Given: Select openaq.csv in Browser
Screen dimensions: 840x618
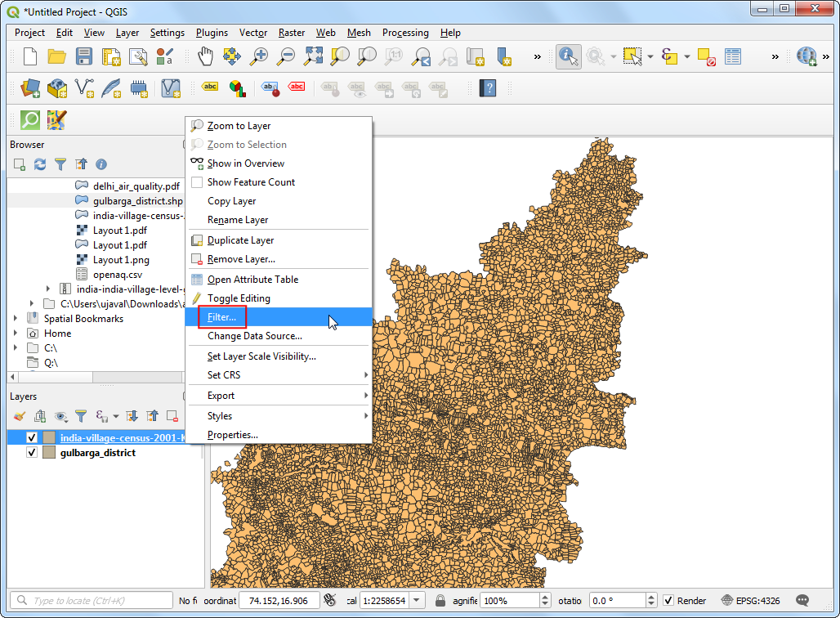Looking at the screenshot, I should [x=118, y=275].
